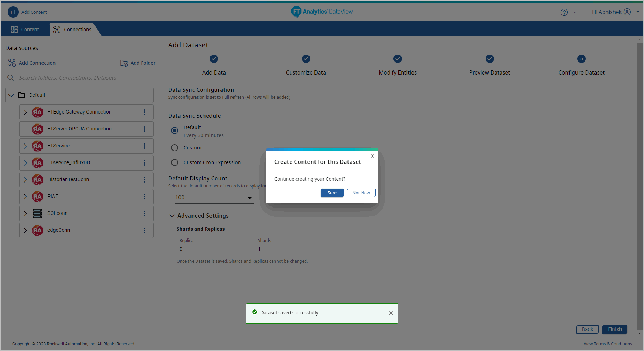Open the help question mark icon
Screen dimensions: 644x351
(564, 12)
